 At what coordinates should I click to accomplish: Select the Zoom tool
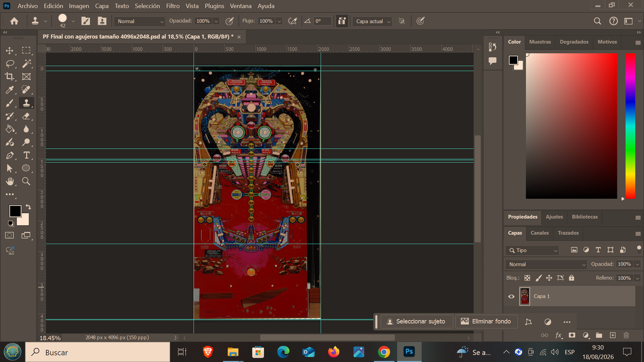26,182
